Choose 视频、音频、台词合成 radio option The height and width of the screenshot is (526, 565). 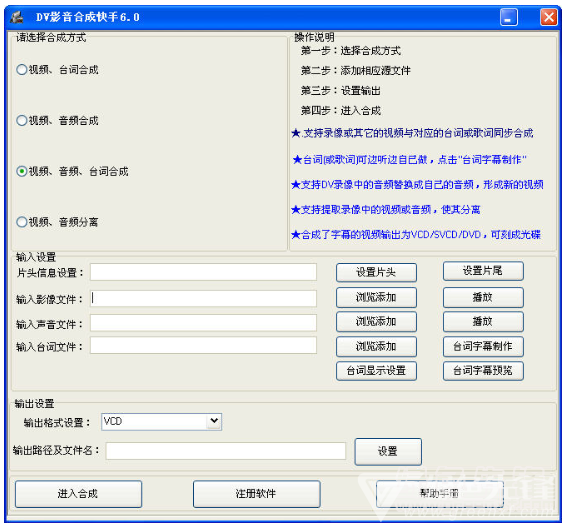point(72,171)
